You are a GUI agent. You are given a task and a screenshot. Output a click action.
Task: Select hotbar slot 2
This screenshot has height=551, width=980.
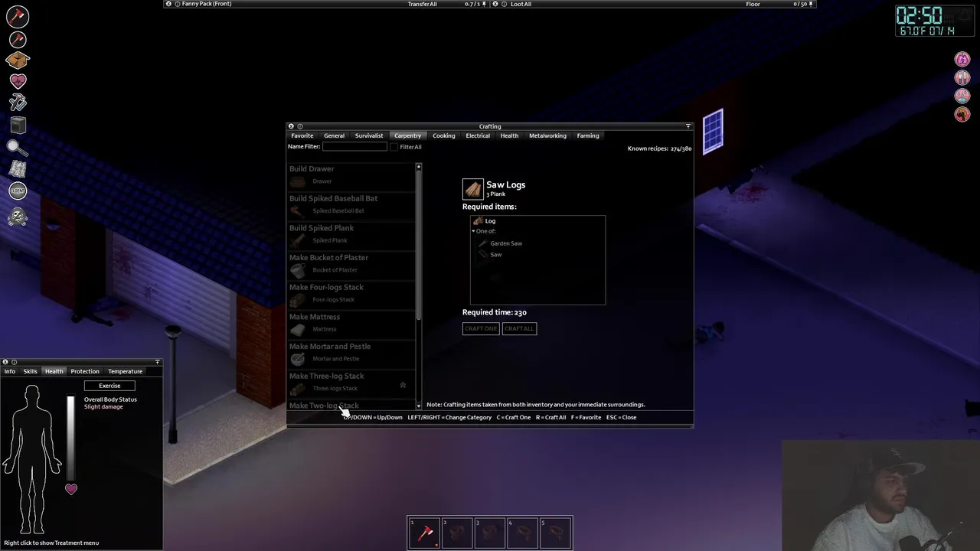[457, 533]
